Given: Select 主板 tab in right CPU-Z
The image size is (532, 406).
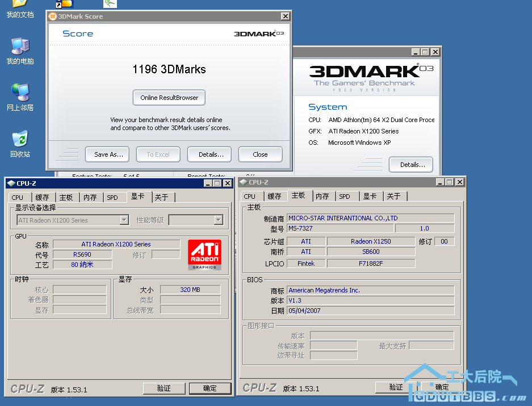Looking at the screenshot, I should point(300,195).
